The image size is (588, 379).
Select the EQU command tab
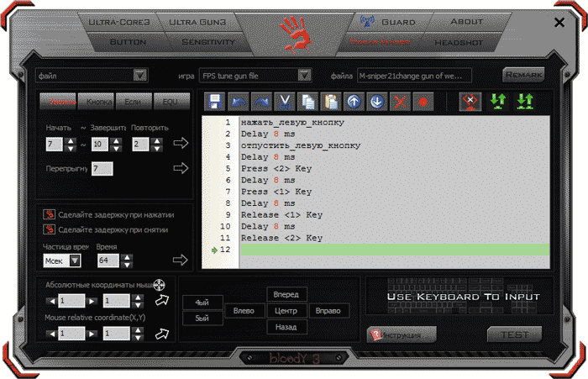[172, 102]
